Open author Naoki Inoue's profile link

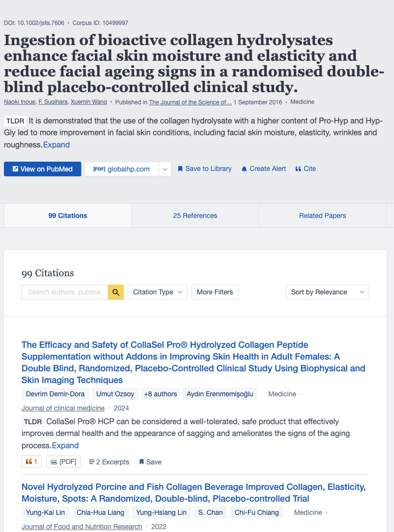coord(20,102)
